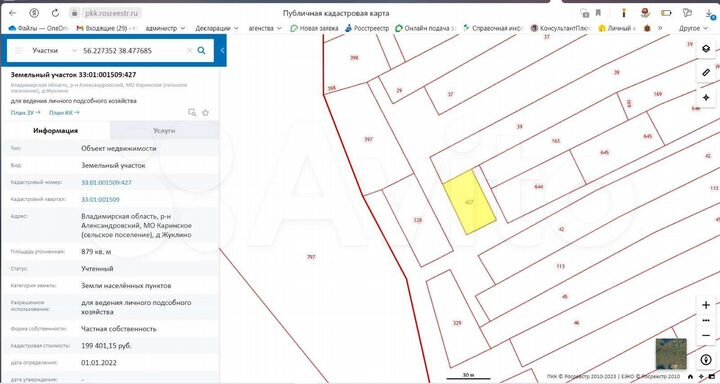Open the Справочная инфо bookmark
The width and height of the screenshot is (720, 384).
(x=493, y=28)
